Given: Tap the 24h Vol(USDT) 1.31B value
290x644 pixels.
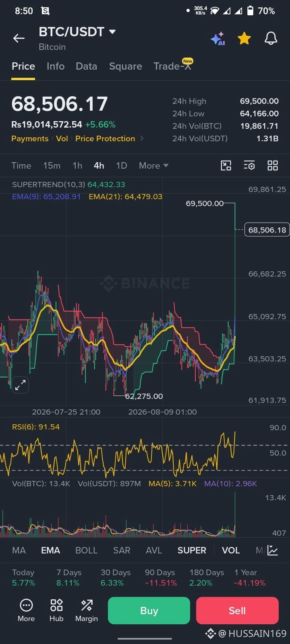Looking at the screenshot, I should click(x=267, y=138).
